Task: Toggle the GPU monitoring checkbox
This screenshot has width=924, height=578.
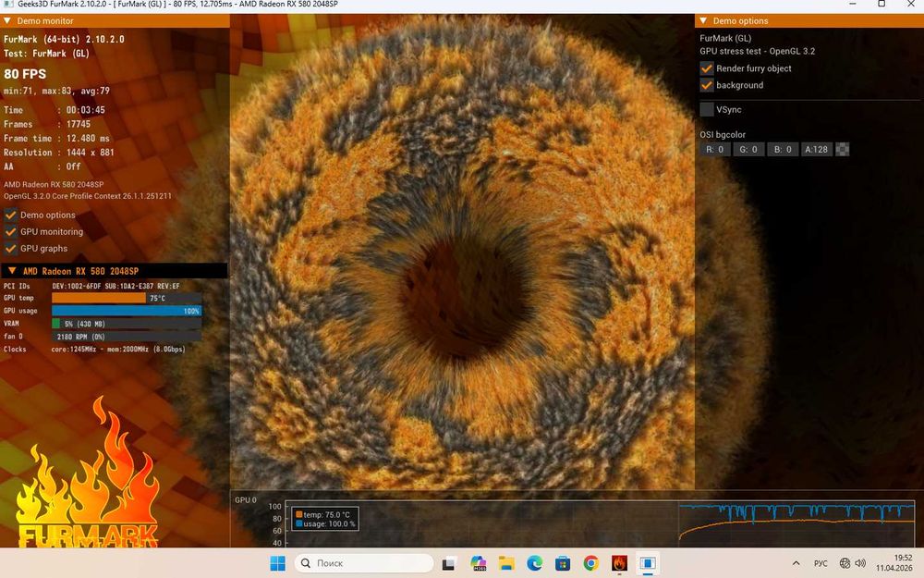Action: (x=11, y=231)
